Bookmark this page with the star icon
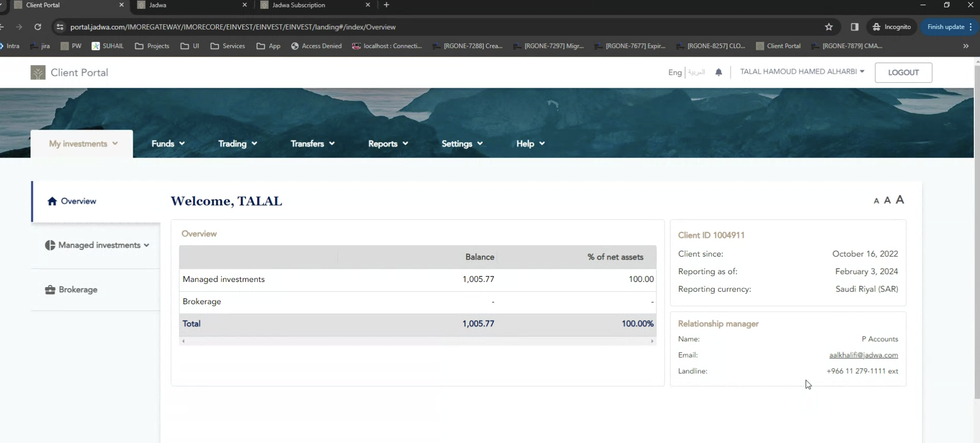 click(829, 27)
